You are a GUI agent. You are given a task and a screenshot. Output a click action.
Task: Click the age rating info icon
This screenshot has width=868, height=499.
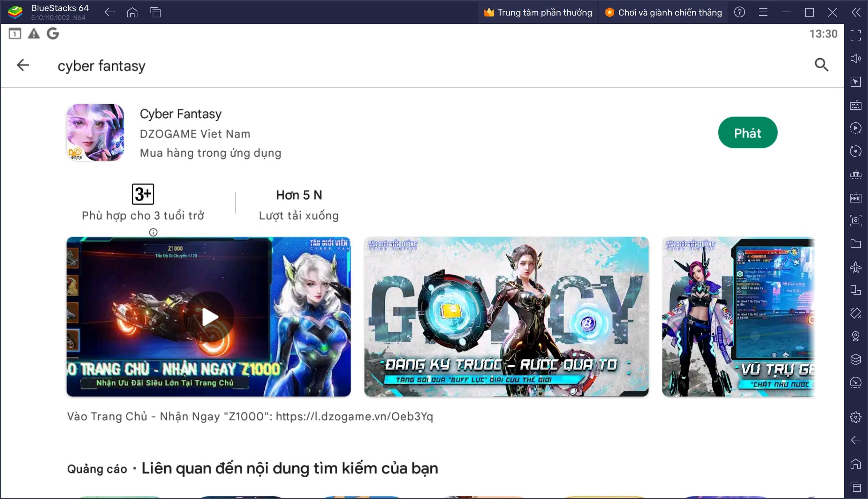153,233
